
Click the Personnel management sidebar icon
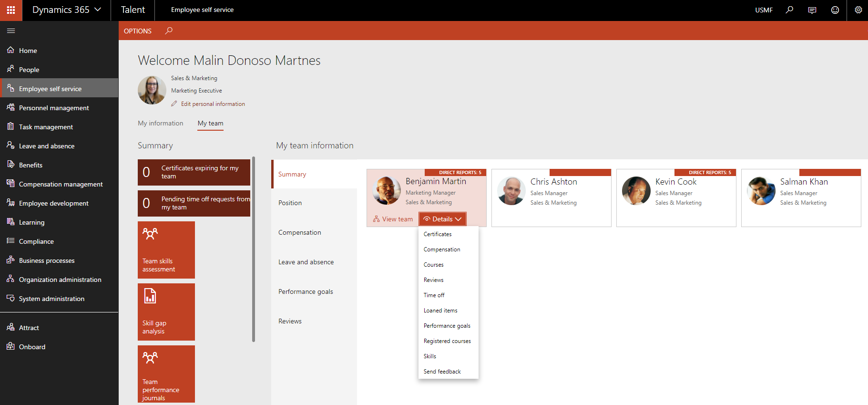tap(10, 107)
